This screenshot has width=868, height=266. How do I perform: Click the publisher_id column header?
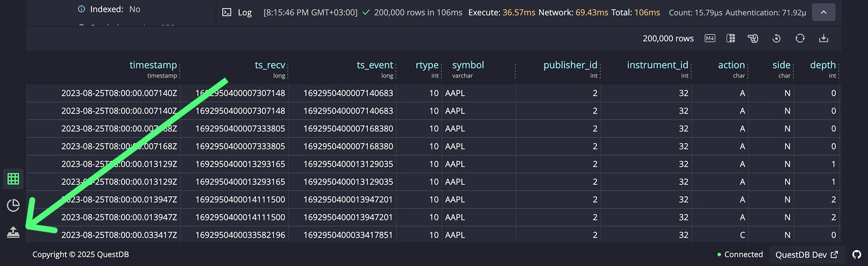(570, 65)
